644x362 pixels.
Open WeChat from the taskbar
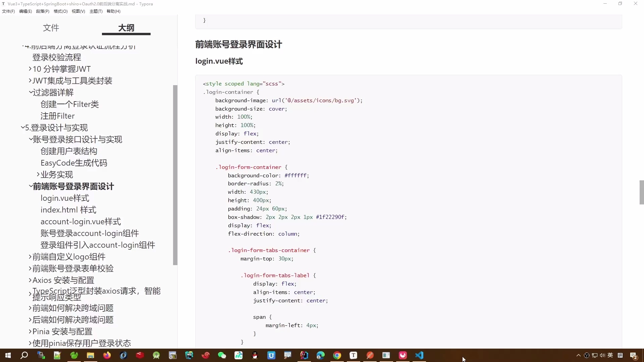click(222, 355)
